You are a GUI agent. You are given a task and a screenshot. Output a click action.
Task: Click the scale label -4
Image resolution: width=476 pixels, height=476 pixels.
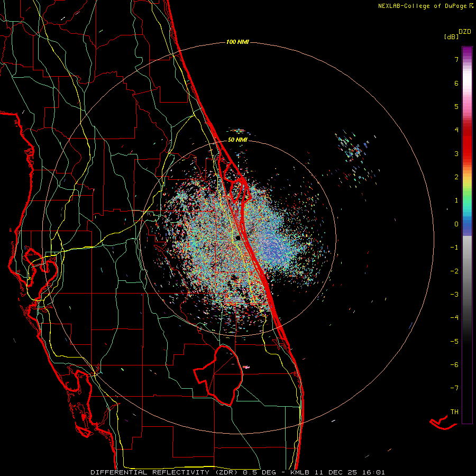click(454, 317)
